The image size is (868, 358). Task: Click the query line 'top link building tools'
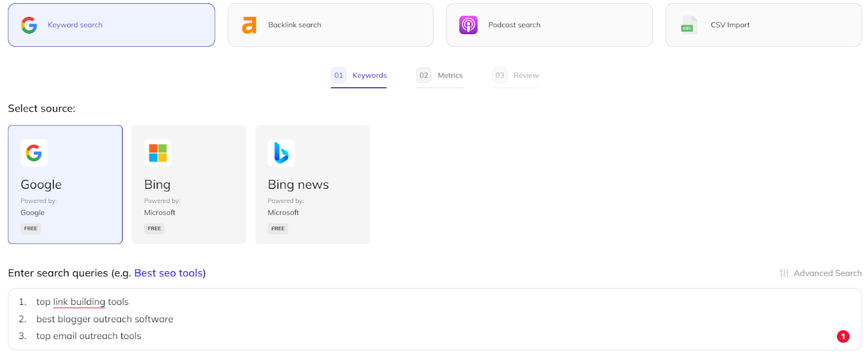coord(82,302)
